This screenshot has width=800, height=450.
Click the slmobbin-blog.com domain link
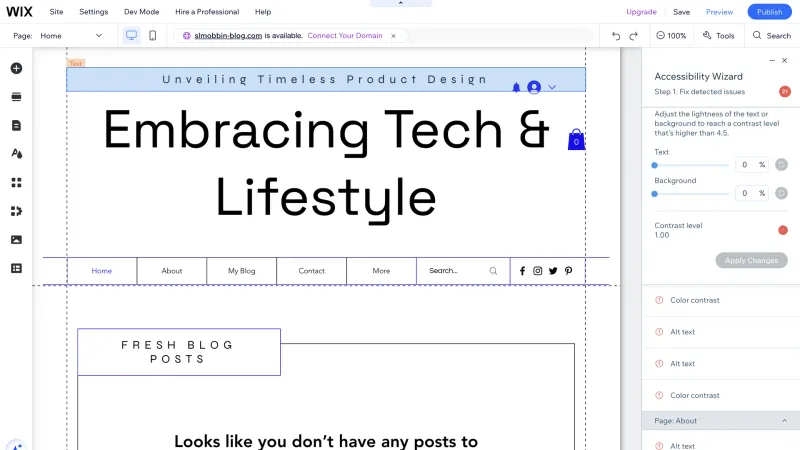[228, 36]
